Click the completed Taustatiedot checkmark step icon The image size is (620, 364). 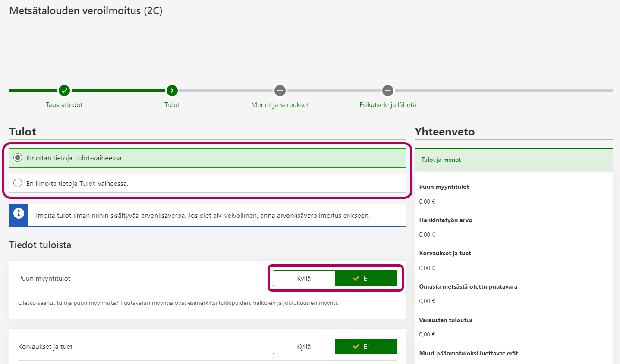[x=64, y=91]
